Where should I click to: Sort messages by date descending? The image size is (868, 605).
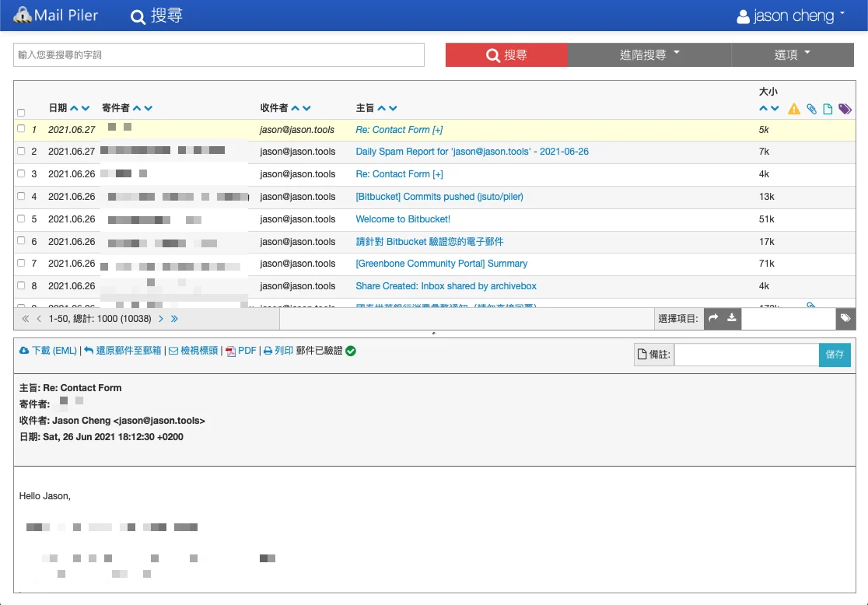tap(86, 109)
